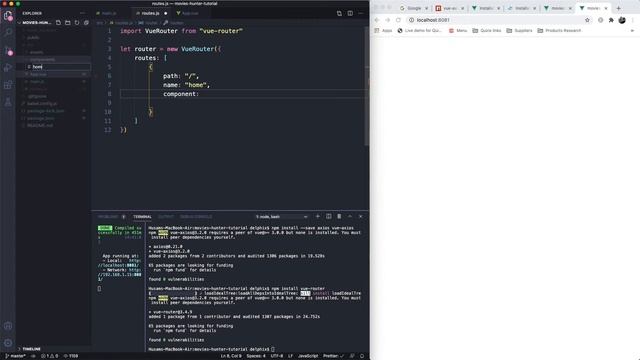Screen dimensions: 640x360
Task: Switch to routes.js editor tab
Action: tap(150, 13)
